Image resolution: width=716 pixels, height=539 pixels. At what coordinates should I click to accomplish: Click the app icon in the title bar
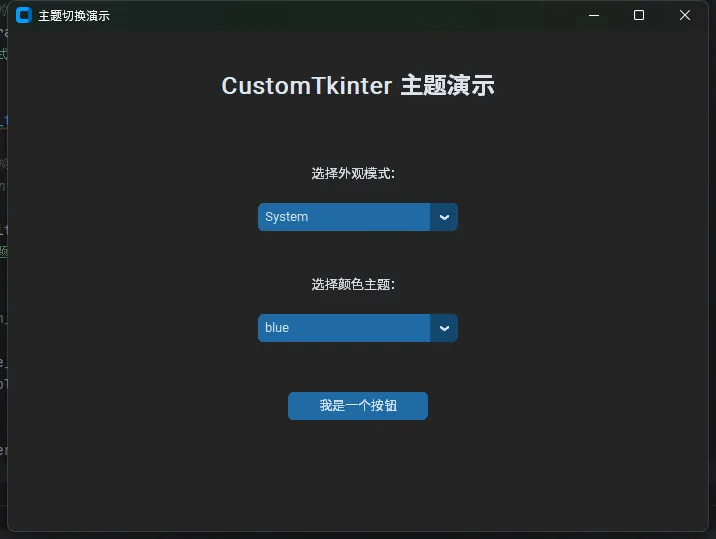coord(24,16)
